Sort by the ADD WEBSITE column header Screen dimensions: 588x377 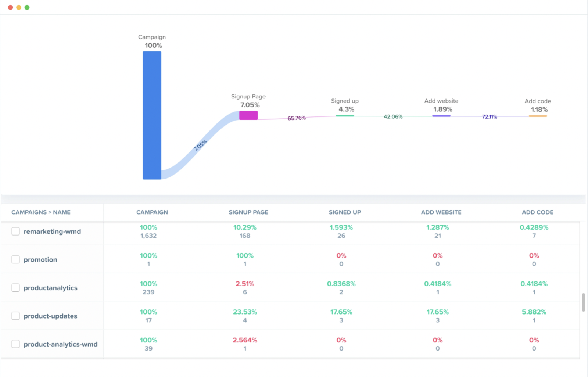click(x=441, y=212)
